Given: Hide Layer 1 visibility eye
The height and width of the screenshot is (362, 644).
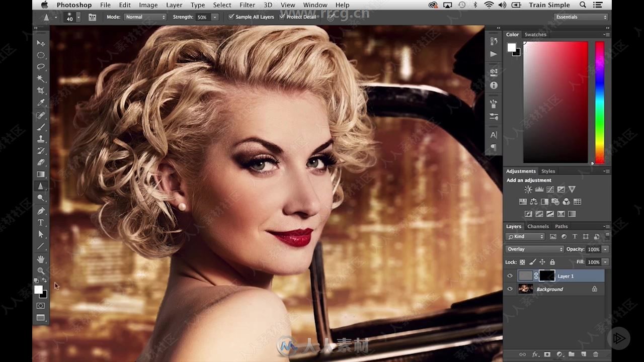Looking at the screenshot, I should point(510,276).
